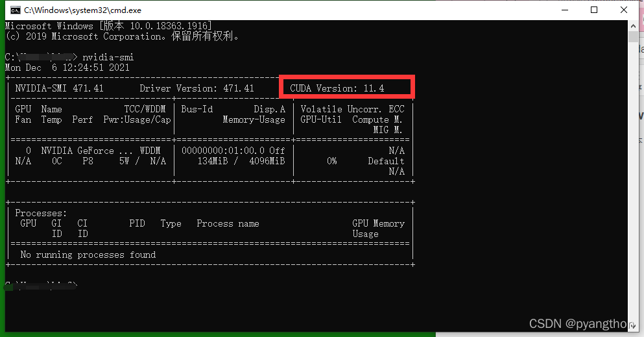The image size is (644, 337).
Task: Maximize the cmd.exe window
Action: pyautogui.click(x=594, y=10)
